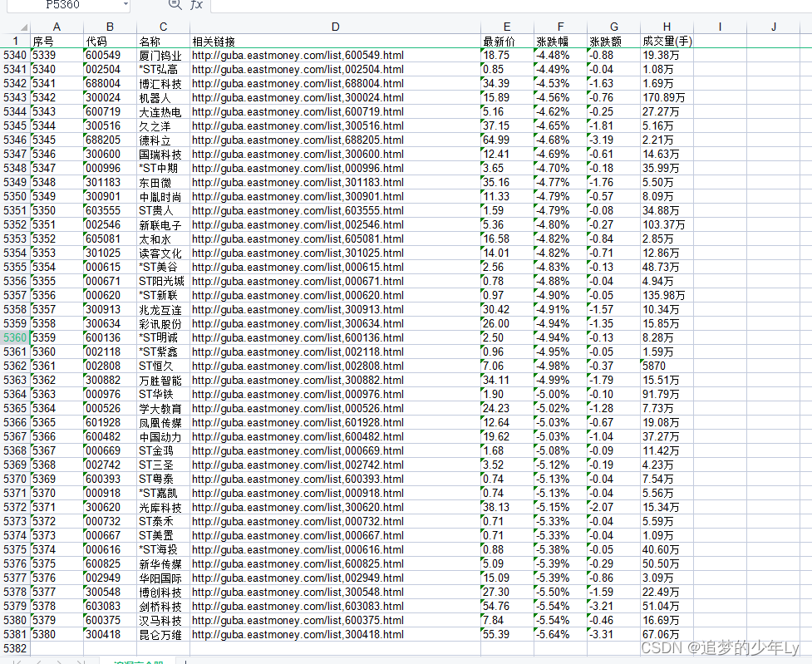Select row header 5360

(15, 337)
